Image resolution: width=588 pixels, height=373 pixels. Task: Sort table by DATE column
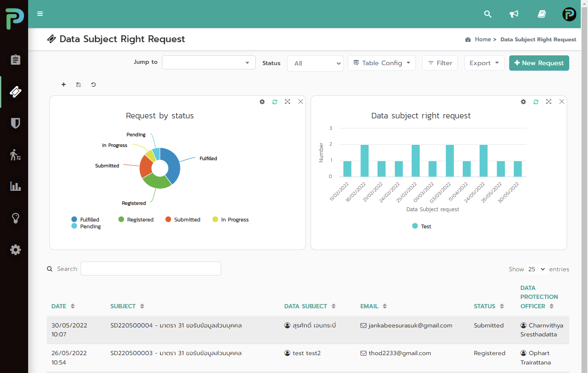pyautogui.click(x=63, y=306)
